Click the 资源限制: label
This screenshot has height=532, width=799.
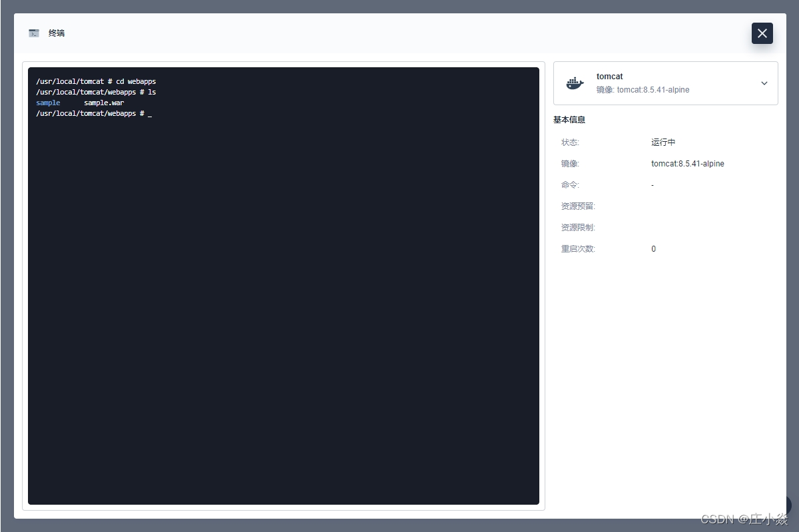[578, 228]
